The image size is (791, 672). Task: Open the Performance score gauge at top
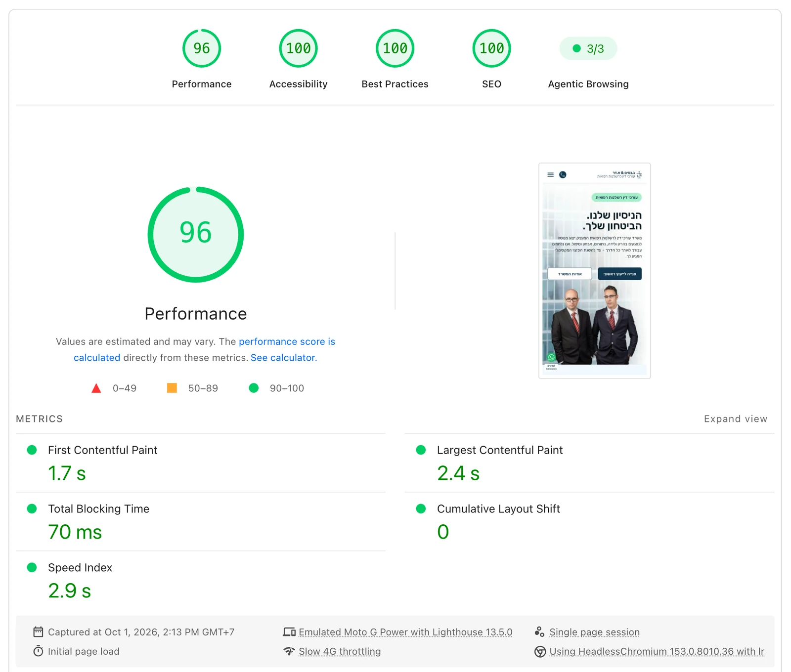(201, 48)
